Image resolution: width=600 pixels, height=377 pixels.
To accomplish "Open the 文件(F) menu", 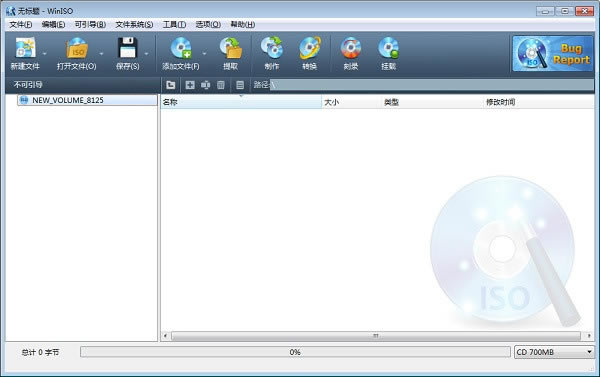I will [21, 24].
